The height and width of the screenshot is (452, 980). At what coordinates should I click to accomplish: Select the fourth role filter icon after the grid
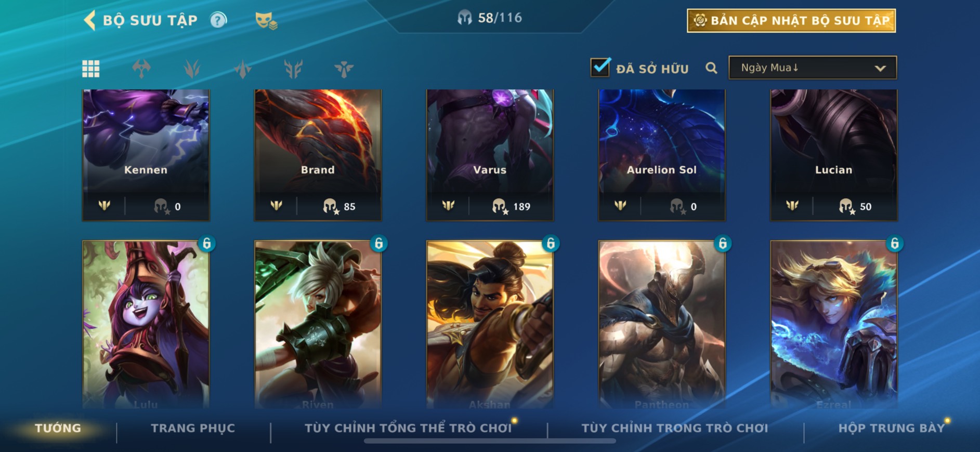coord(293,69)
